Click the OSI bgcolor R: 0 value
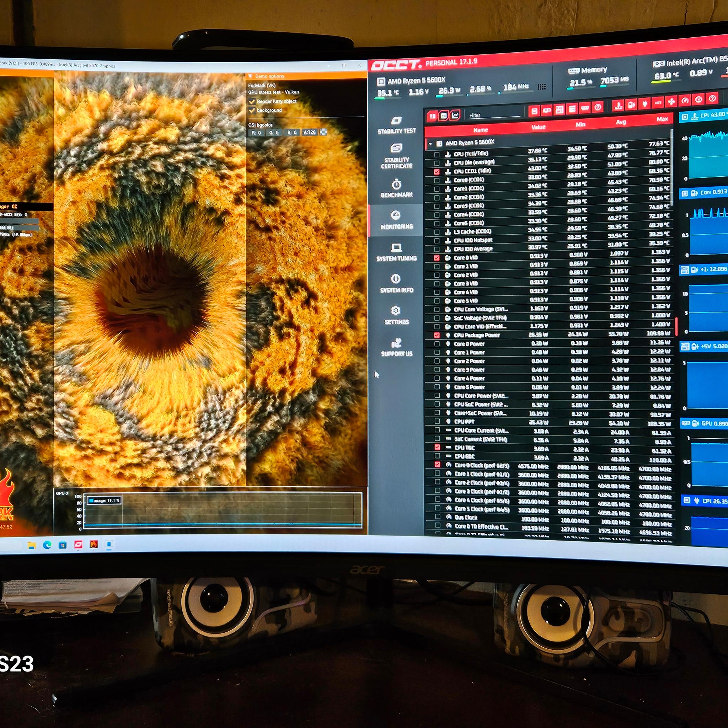Screen dimensions: 728x728 point(256,133)
